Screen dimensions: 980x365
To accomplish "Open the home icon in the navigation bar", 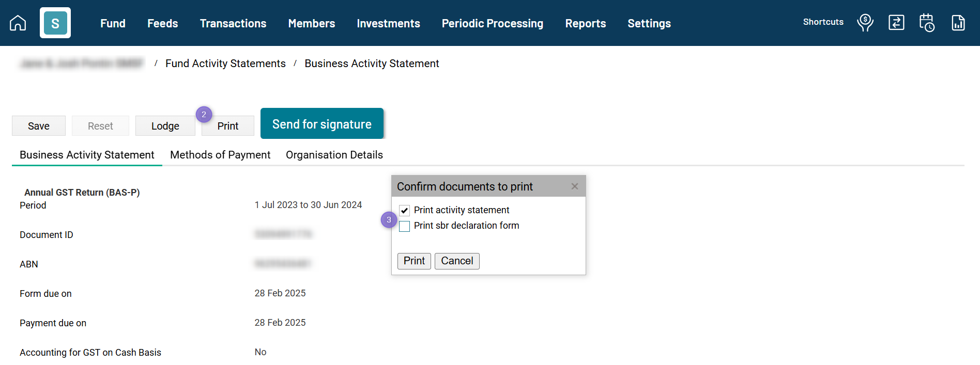I will coord(17,23).
